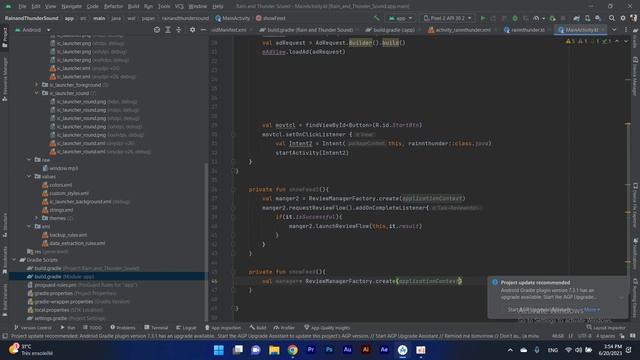Open File Explorer from the taskbar

point(274,350)
